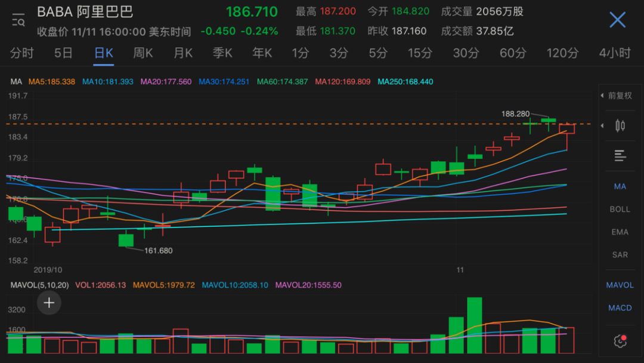Open indicator settings gear icon
Image resolution: width=644 pixels, height=363 pixels.
pyautogui.click(x=620, y=341)
